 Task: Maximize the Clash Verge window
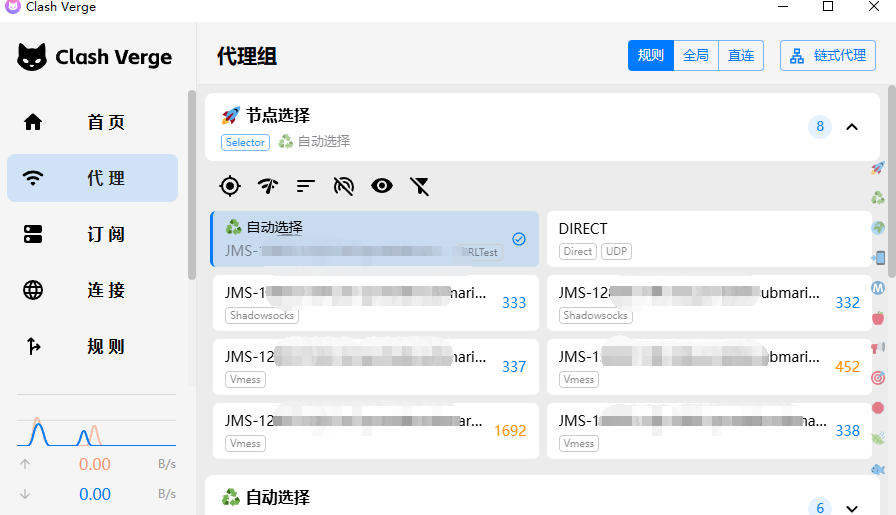tap(828, 7)
